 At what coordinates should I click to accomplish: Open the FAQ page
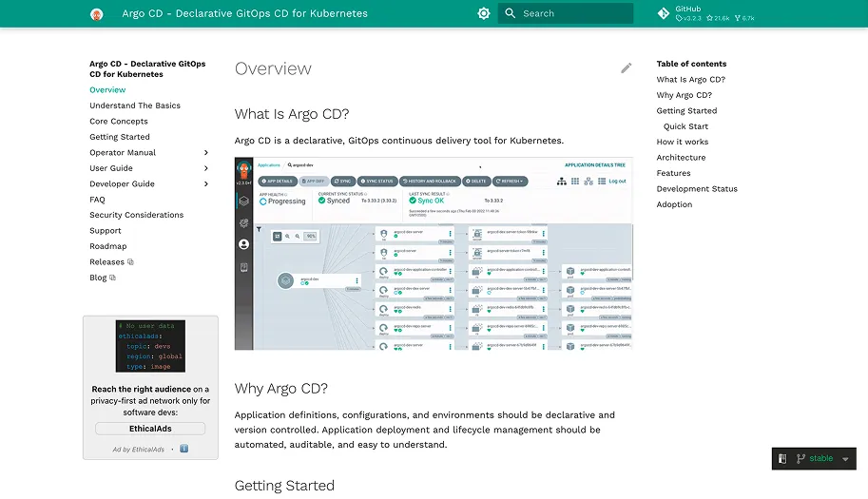(x=97, y=200)
